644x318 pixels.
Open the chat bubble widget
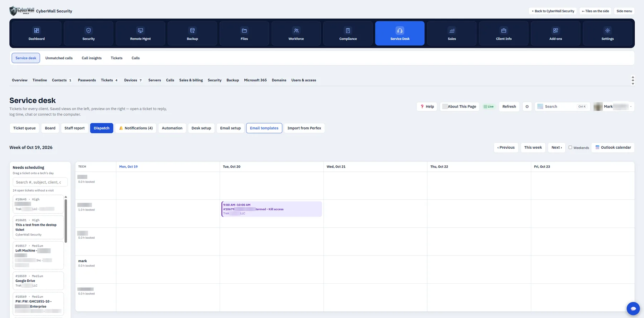633,308
